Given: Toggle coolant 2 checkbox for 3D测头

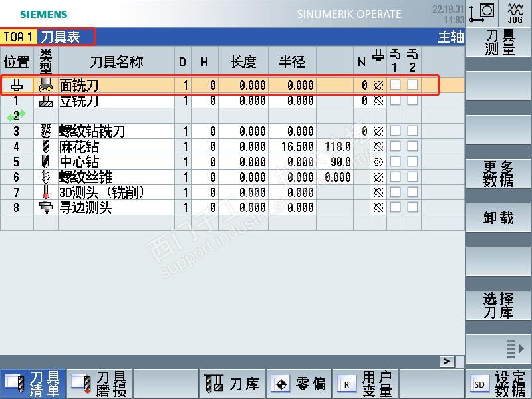Looking at the screenshot, I should pyautogui.click(x=412, y=192).
